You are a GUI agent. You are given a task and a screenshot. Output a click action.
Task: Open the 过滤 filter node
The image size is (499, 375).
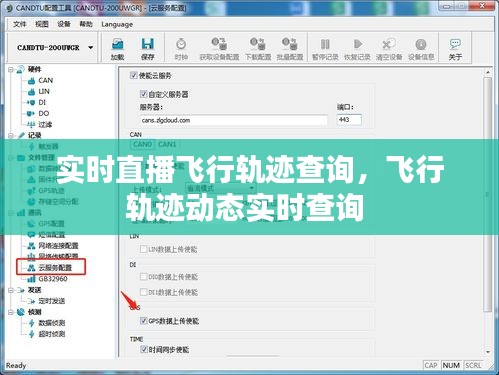[x=40, y=124]
